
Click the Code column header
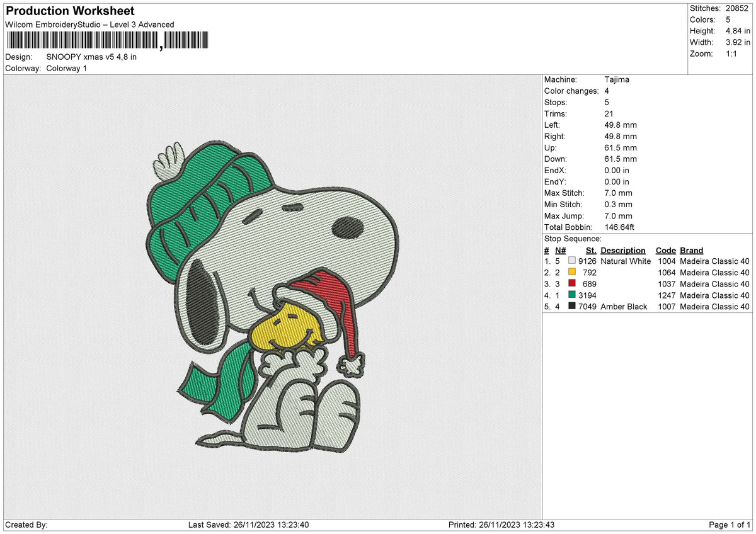(666, 250)
